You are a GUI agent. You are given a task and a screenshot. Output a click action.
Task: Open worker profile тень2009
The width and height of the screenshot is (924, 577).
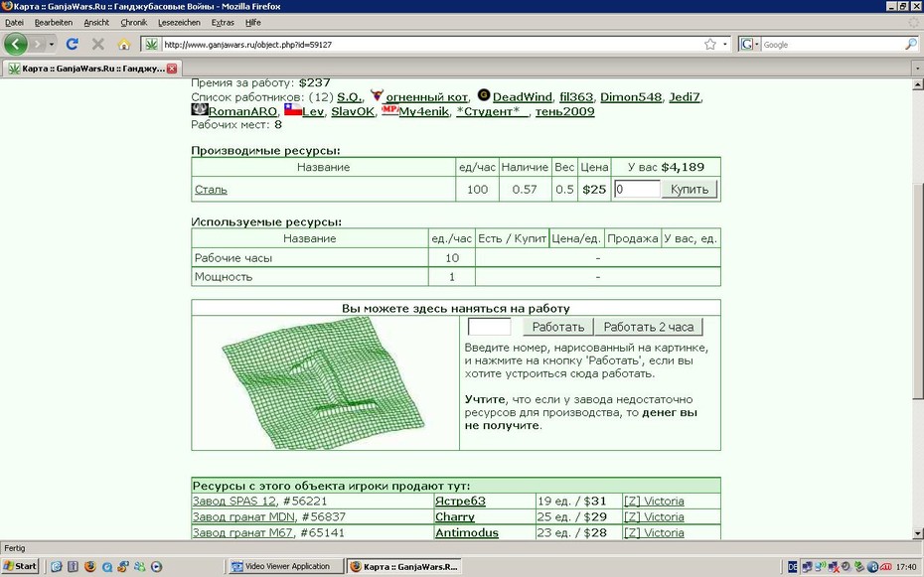pos(564,111)
